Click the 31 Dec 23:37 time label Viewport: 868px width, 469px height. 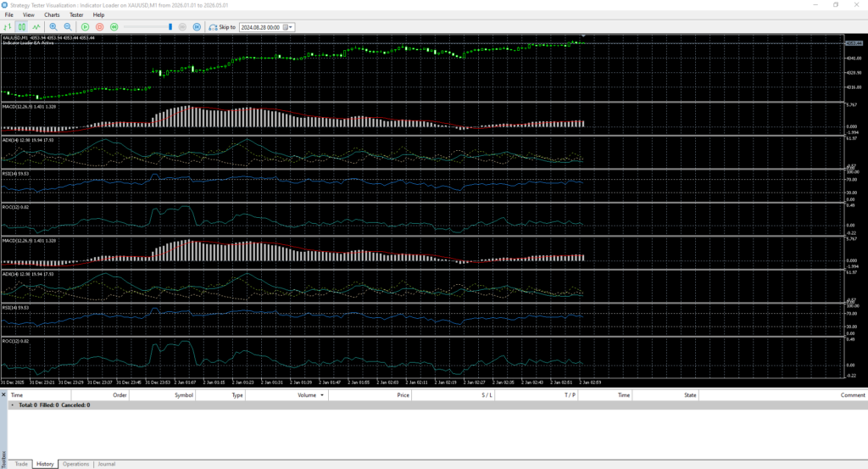click(x=100, y=382)
